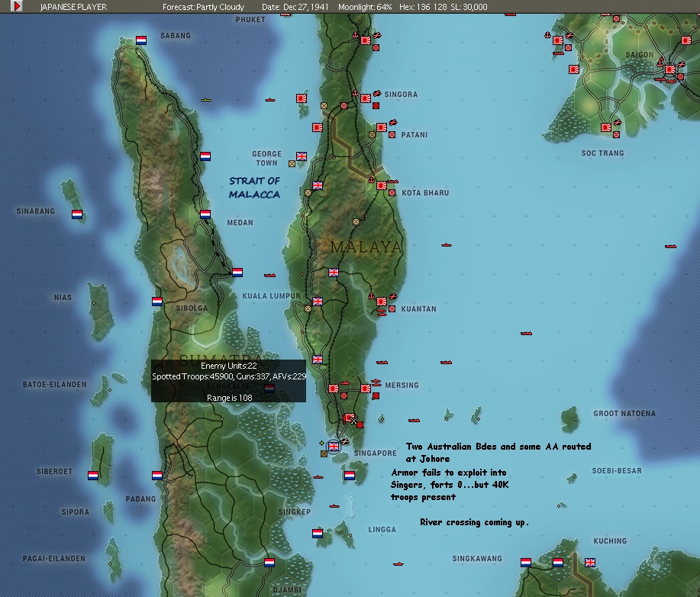Screen dimensions: 700x597
Task: Click the JAPANESE PLAYER label
Action: coord(73,7)
